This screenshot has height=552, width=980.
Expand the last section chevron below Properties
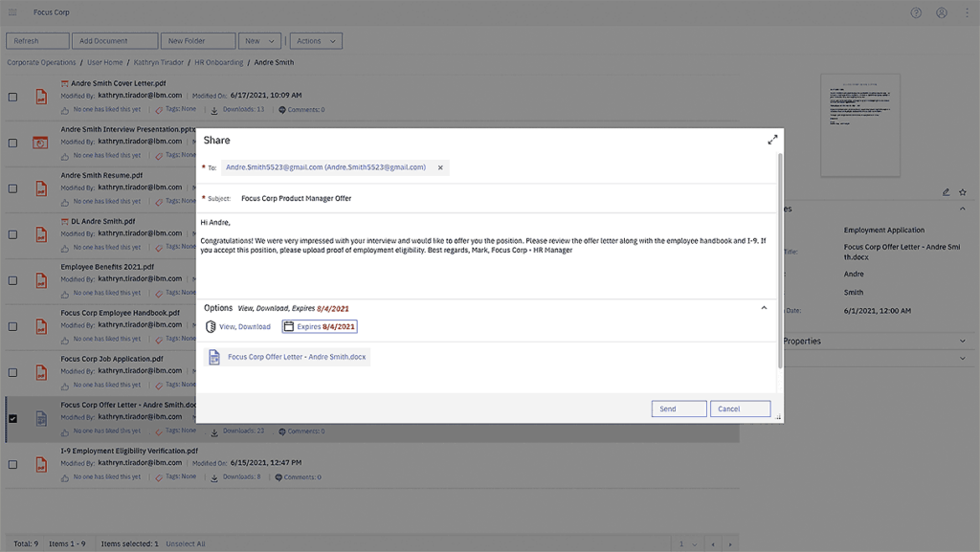tap(963, 359)
